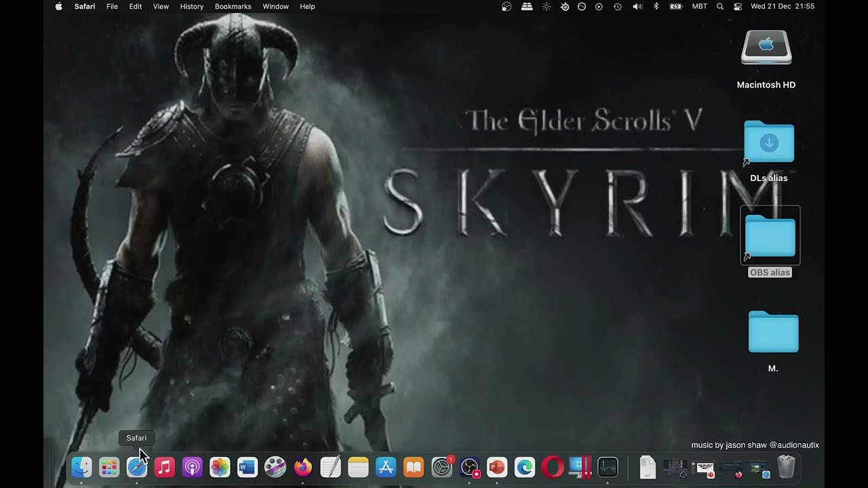
Task: Select the Macintosh HD drive icon
Action: [766, 47]
